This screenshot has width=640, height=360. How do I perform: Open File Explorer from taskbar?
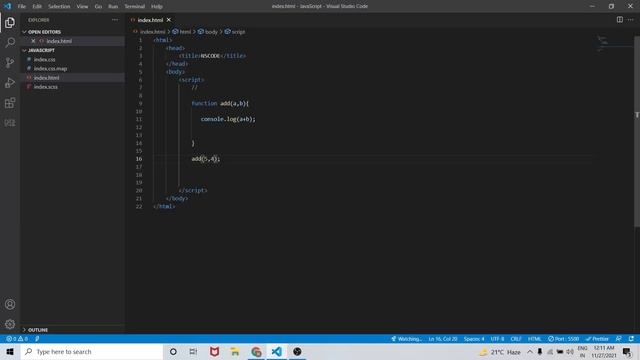click(235, 351)
